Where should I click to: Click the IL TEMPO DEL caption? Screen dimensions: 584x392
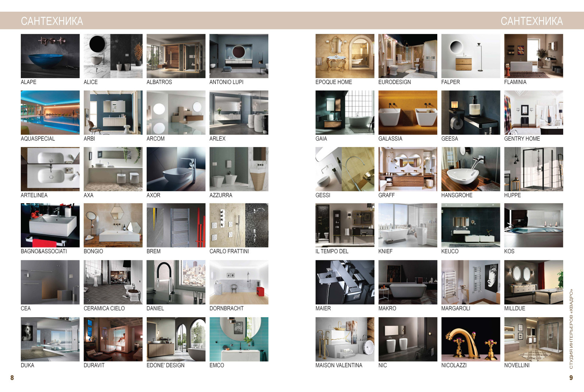(x=332, y=251)
